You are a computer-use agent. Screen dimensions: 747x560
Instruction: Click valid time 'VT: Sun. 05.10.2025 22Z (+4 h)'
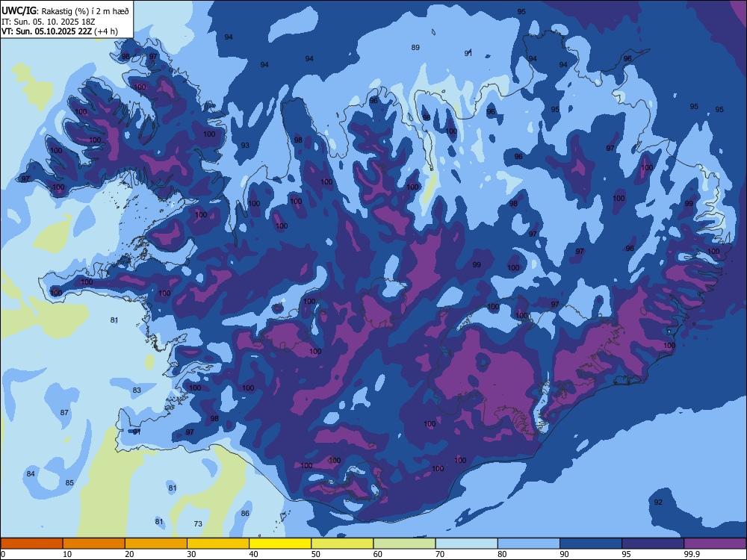point(60,31)
